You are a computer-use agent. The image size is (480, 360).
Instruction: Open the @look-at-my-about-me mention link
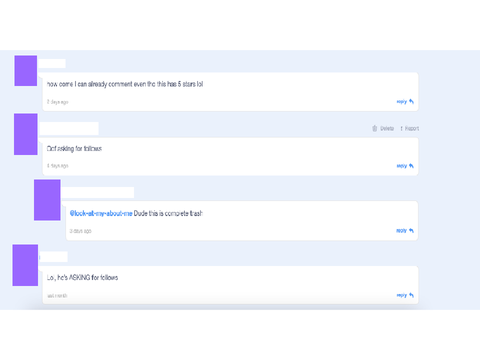pyautogui.click(x=101, y=213)
